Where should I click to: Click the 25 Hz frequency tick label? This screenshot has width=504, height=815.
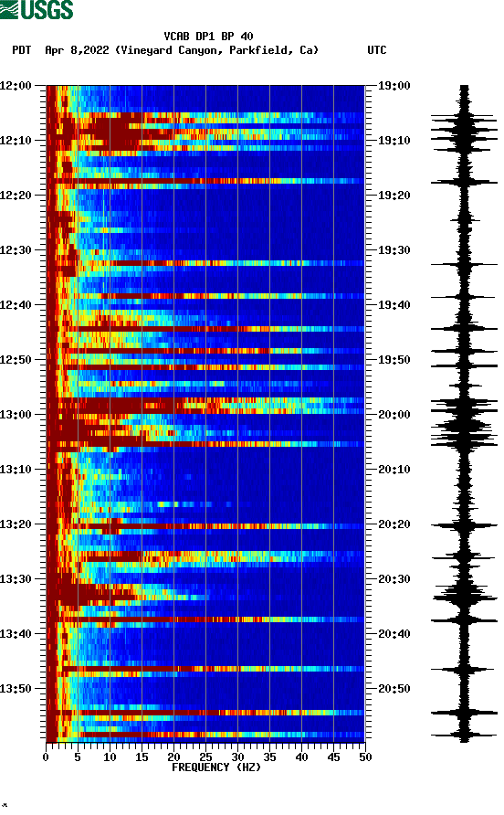[x=205, y=757]
